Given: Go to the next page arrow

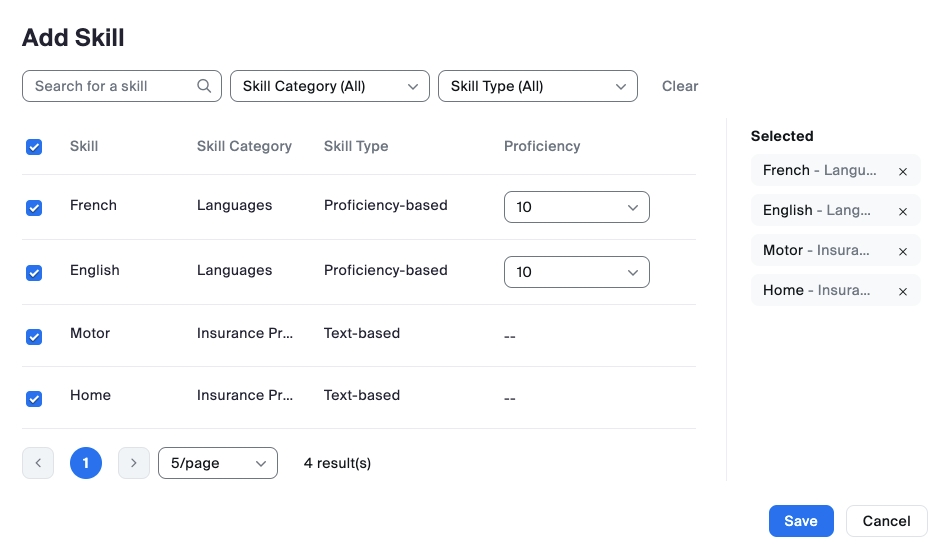Looking at the screenshot, I should 134,463.
